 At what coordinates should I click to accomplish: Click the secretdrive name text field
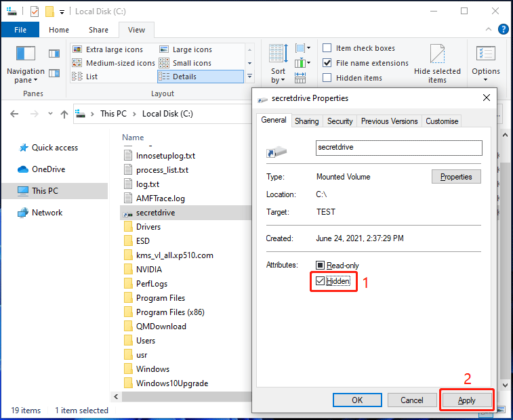click(x=398, y=148)
